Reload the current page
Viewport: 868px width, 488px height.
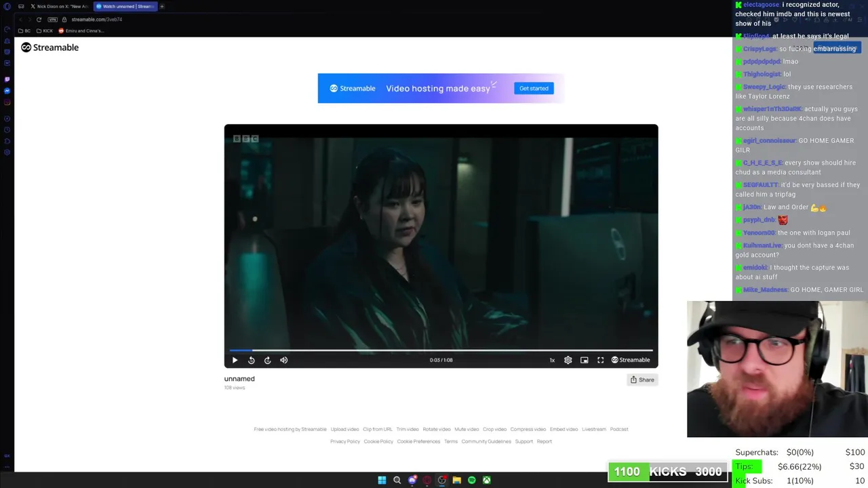(39, 20)
